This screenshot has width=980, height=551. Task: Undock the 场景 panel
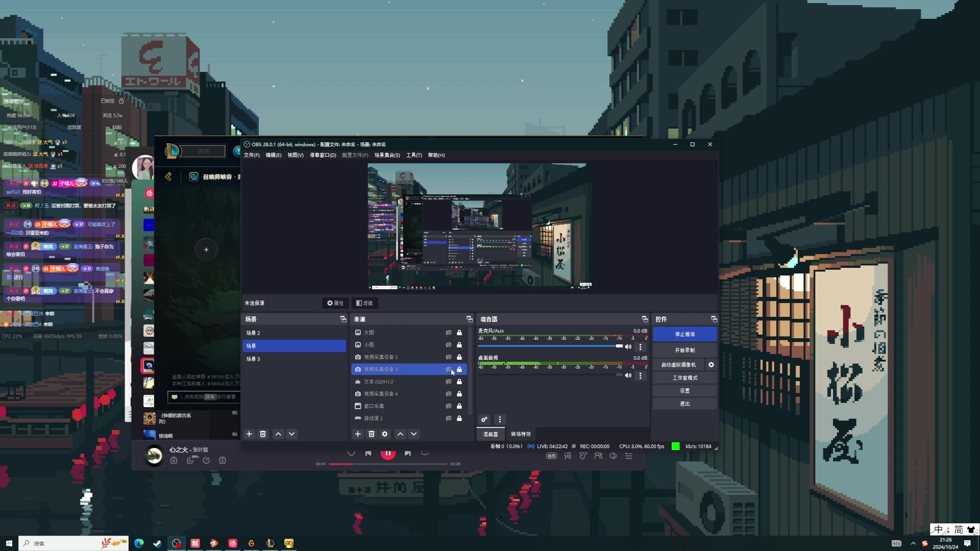[x=343, y=319]
